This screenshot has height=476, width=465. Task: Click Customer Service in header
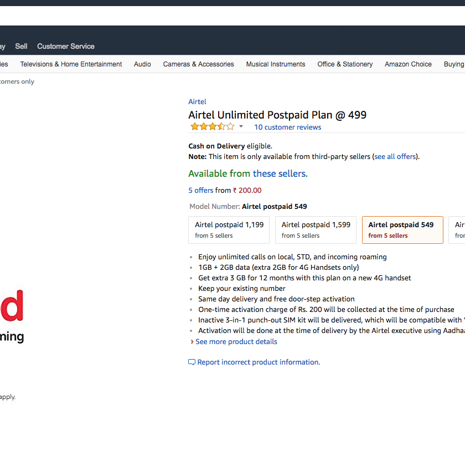pyautogui.click(x=65, y=47)
